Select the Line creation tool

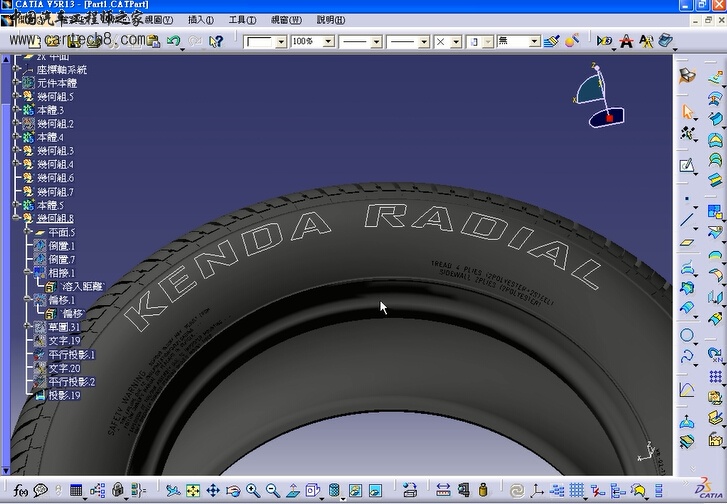tap(687, 219)
